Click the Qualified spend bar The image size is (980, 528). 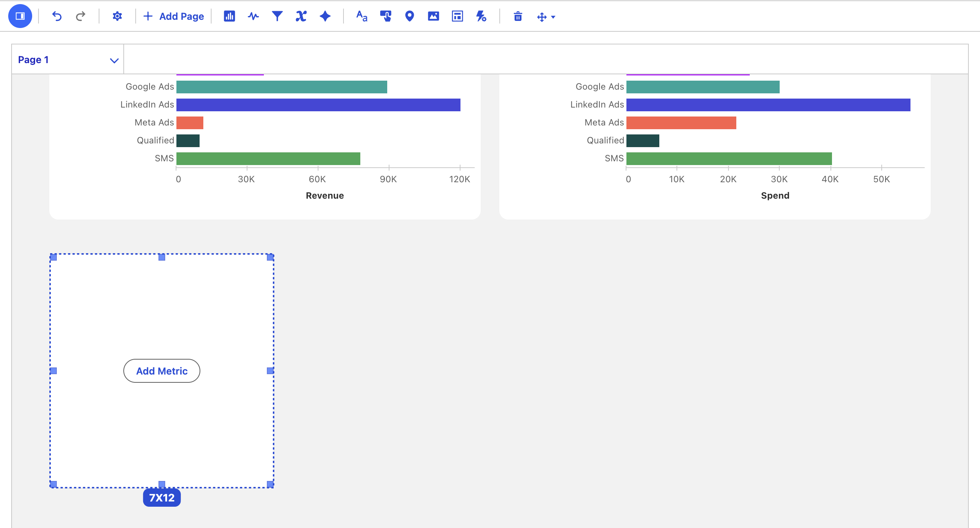(x=642, y=140)
